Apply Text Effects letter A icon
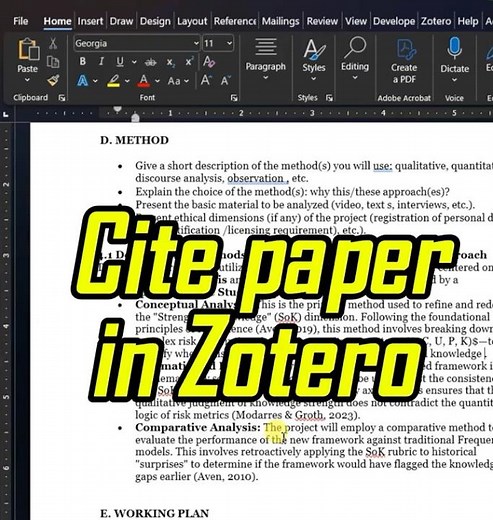Screen dimensions: 493x520 [x=82, y=81]
